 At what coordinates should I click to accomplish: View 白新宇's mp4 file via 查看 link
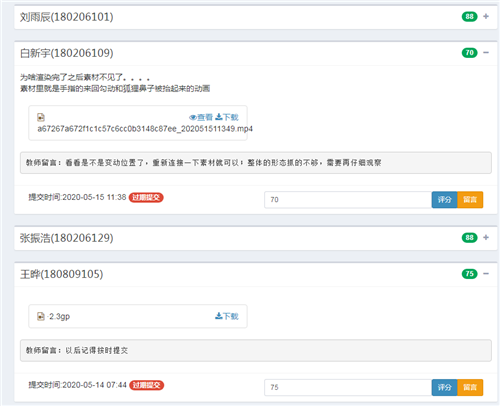[201, 117]
